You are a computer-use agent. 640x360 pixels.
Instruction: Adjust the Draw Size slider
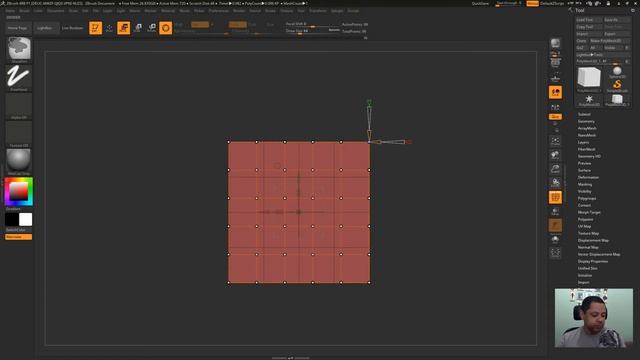point(312,31)
